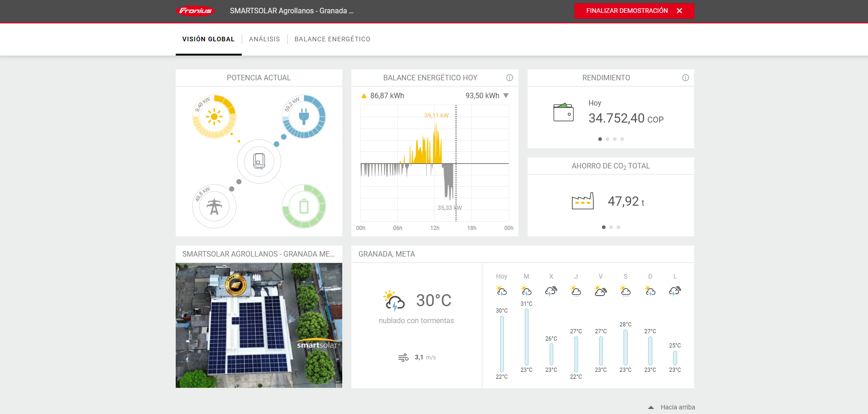
Task: Select fourth Rendimiento carousel dot
Action: coord(622,139)
